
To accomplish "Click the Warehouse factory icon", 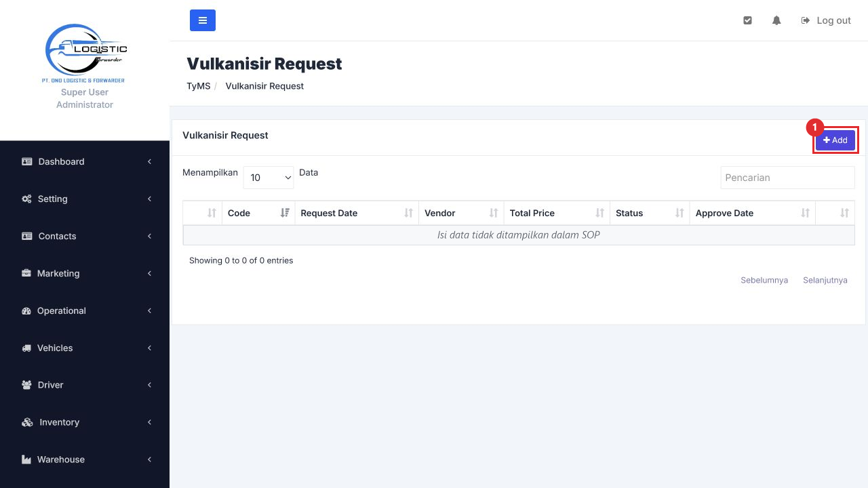I will pyautogui.click(x=26, y=460).
